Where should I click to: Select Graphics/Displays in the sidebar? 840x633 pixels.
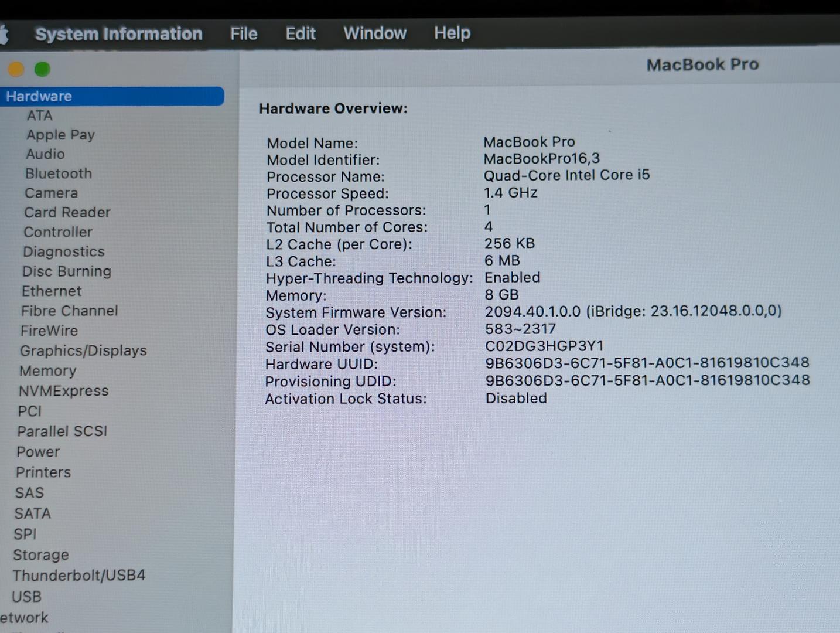(x=83, y=350)
